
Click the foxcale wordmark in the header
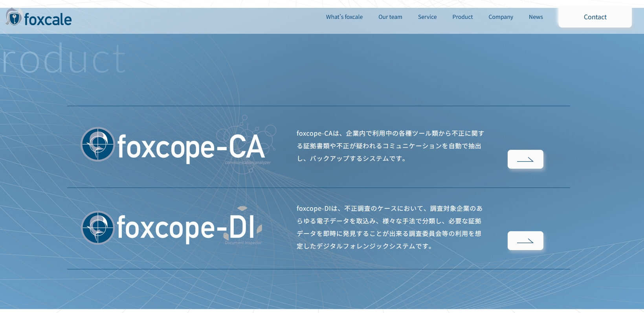[48, 19]
